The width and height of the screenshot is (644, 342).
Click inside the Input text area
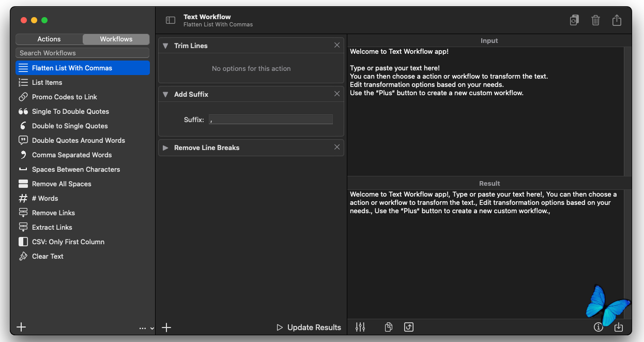[x=485, y=111]
